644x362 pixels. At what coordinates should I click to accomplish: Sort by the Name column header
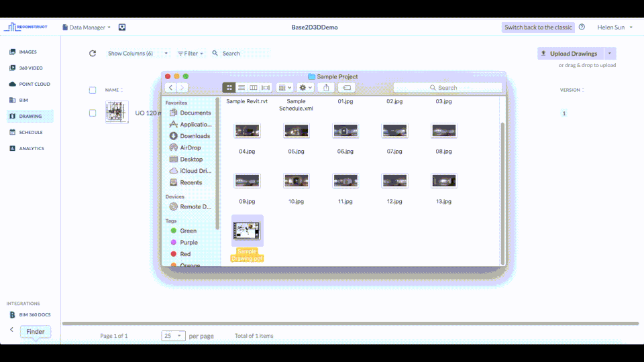click(x=114, y=90)
